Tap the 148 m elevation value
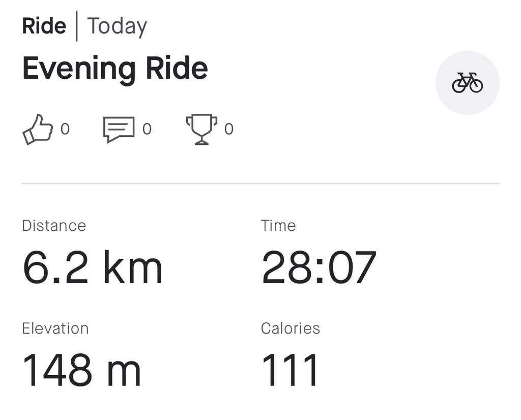The width and height of the screenshot is (521, 420). (81, 370)
